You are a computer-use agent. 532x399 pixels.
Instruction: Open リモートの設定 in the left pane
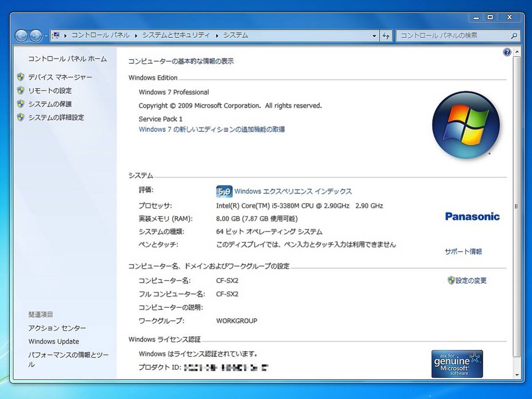pyautogui.click(x=50, y=91)
